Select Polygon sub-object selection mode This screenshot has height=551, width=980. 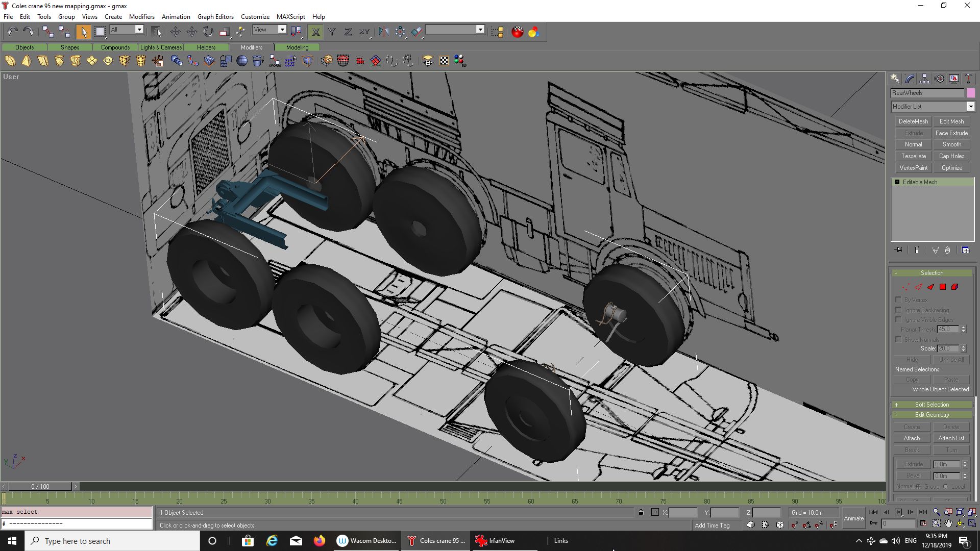pos(943,287)
